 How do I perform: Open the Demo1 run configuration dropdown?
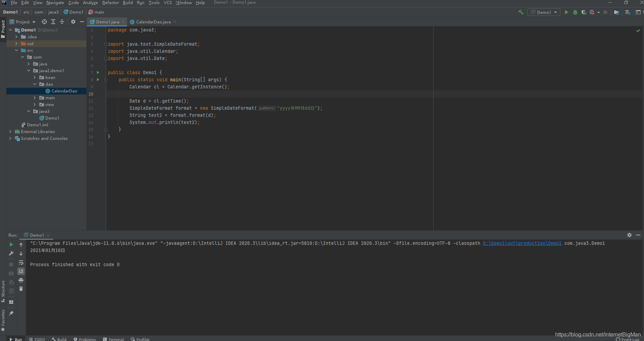(x=544, y=12)
